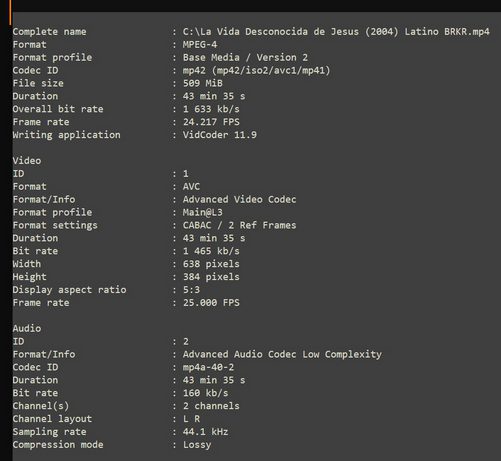Screen dimensions: 501x461
Task: Click the Audio section heading
Action: click(27, 328)
